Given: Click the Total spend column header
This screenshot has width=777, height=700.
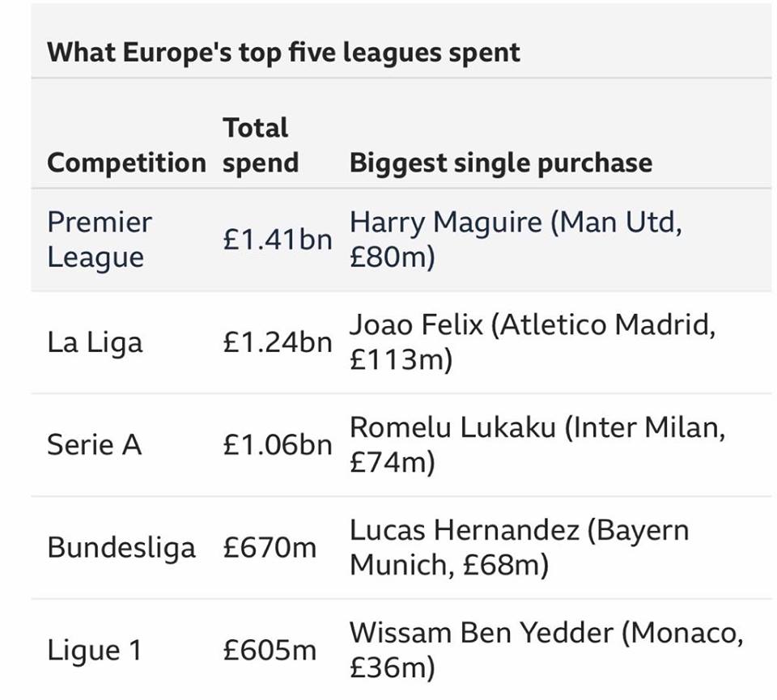Looking at the screenshot, I should tap(261, 145).
